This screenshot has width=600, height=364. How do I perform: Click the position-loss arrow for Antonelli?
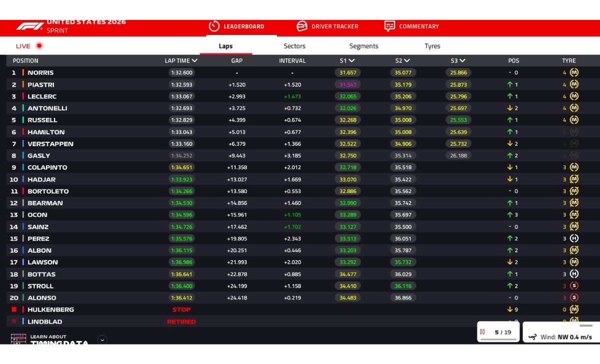click(x=509, y=108)
